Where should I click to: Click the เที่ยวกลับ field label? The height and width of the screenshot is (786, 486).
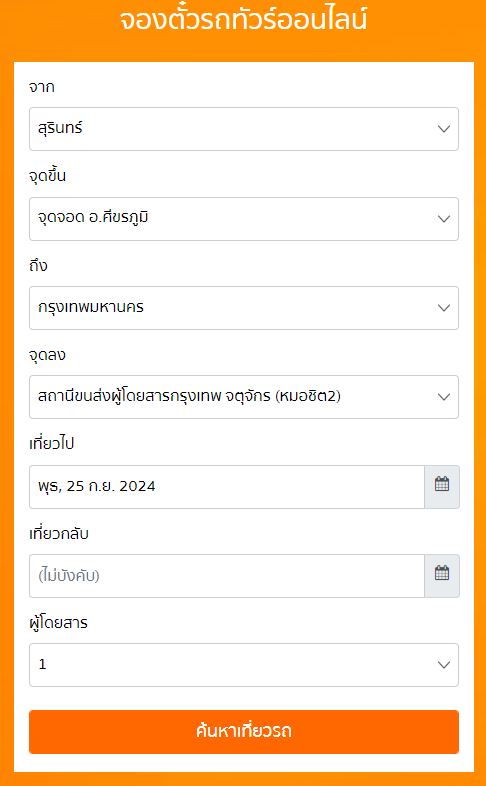(59, 534)
